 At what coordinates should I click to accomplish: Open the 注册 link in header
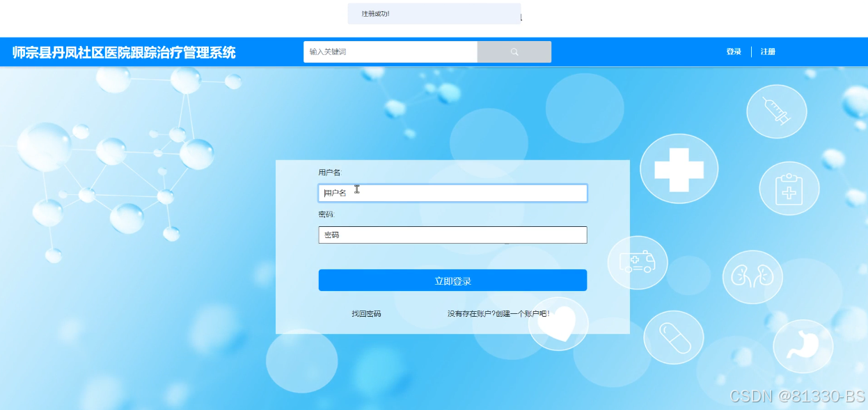[768, 52]
